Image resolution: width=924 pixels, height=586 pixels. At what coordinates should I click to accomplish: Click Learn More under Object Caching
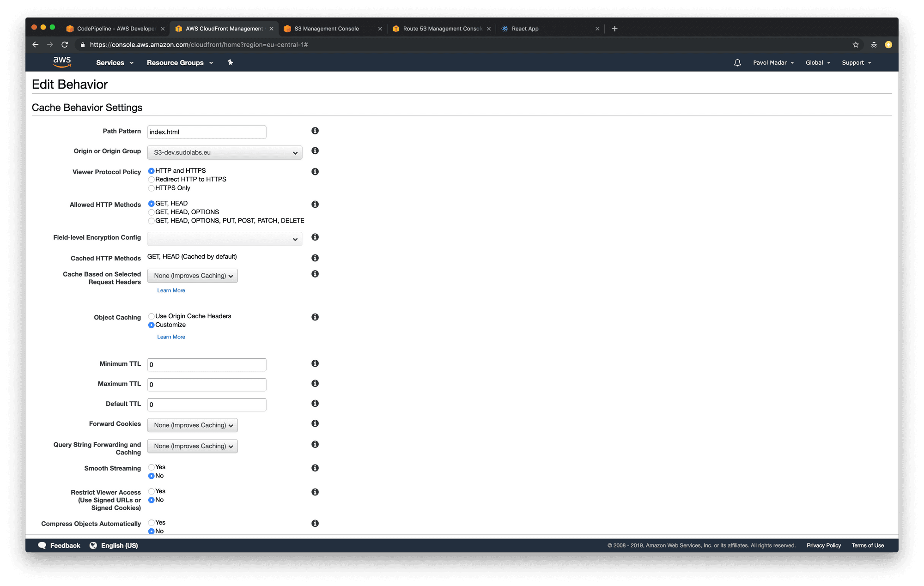coord(171,337)
